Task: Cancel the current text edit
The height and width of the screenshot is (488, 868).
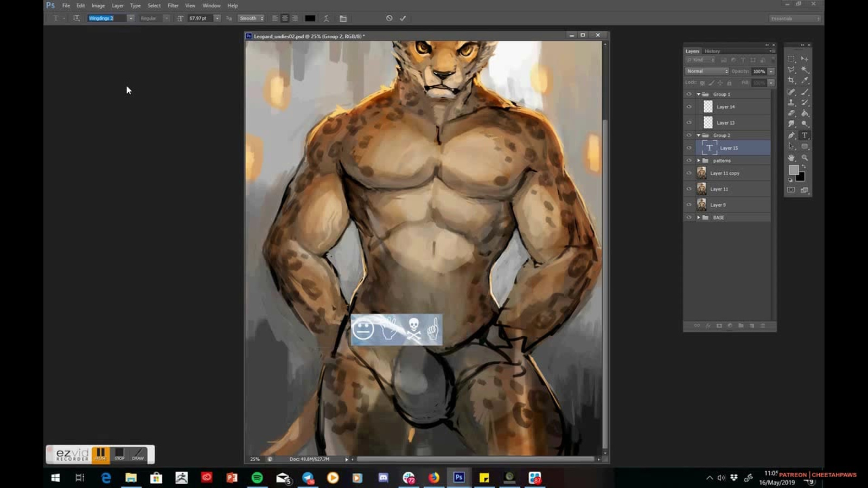Action: pos(389,18)
